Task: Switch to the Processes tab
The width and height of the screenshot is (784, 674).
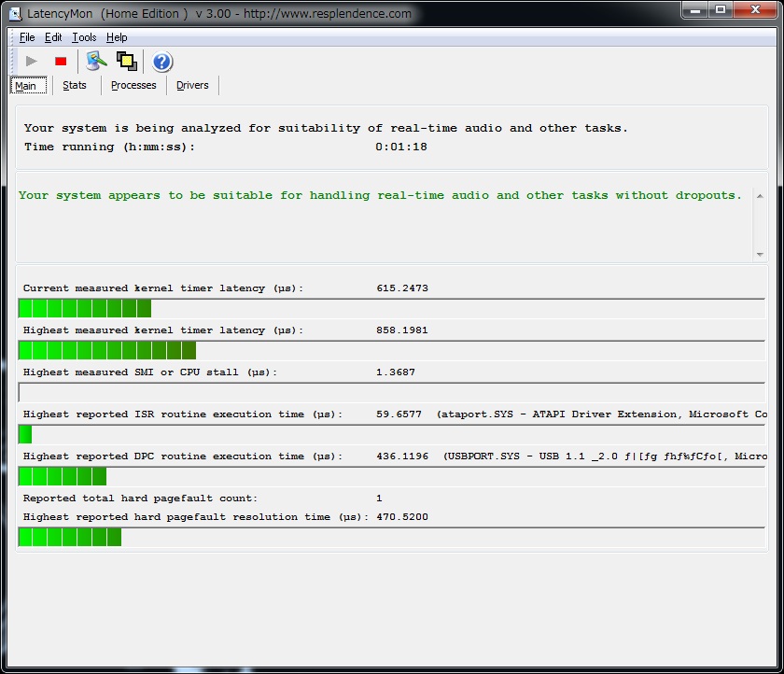Action: (x=133, y=85)
